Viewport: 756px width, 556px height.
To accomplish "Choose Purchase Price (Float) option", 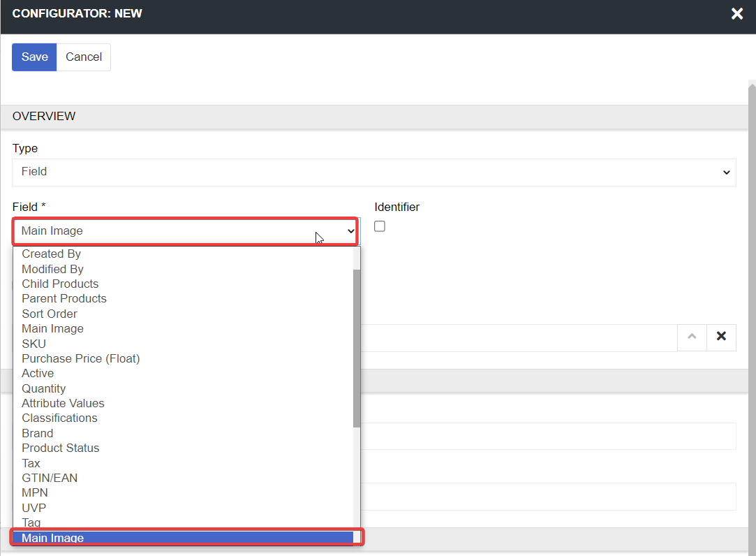I will point(80,358).
